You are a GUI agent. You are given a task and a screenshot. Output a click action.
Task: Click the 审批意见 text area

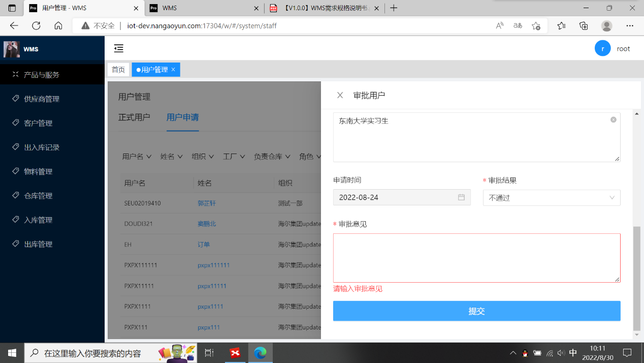pyautogui.click(x=476, y=258)
